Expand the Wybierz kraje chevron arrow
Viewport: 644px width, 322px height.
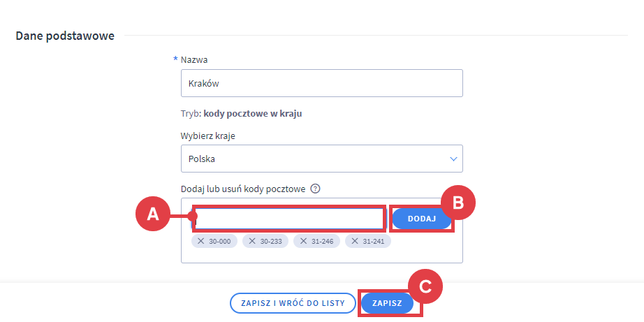[453, 159]
